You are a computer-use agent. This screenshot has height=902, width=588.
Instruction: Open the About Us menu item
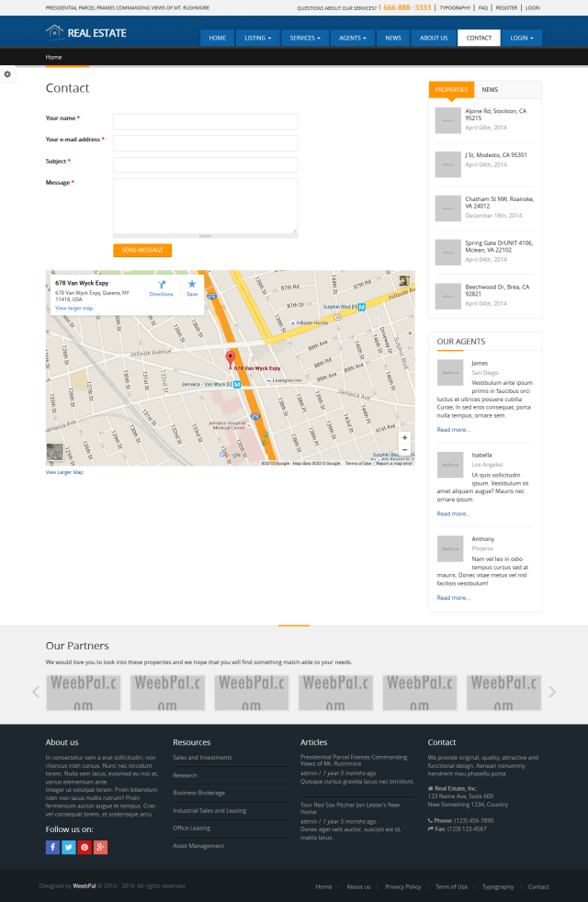point(434,38)
